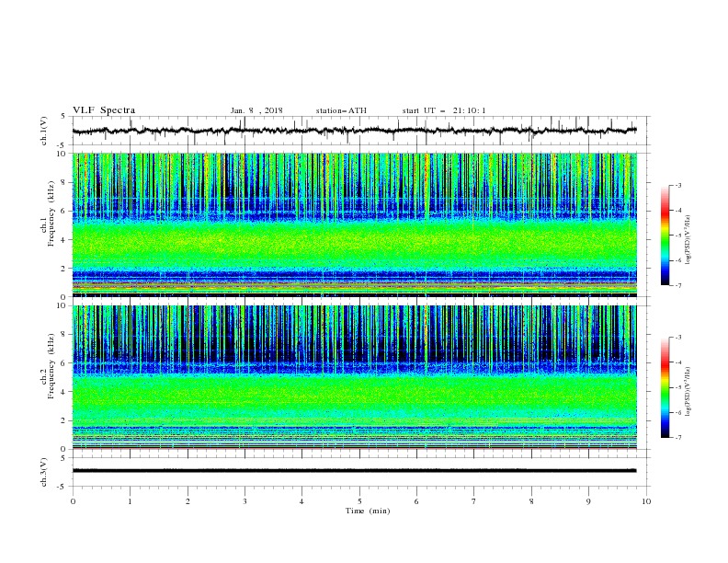Click the time axis tick label '2'
The height and width of the screenshot is (563, 728).
coord(188,501)
